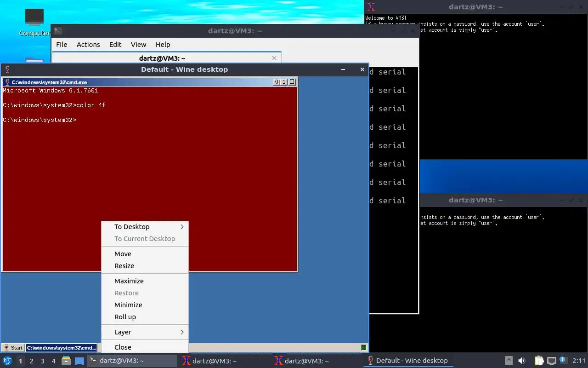The width and height of the screenshot is (588, 368).
Task: Click the 'color 4f' command line text
Action: point(91,105)
